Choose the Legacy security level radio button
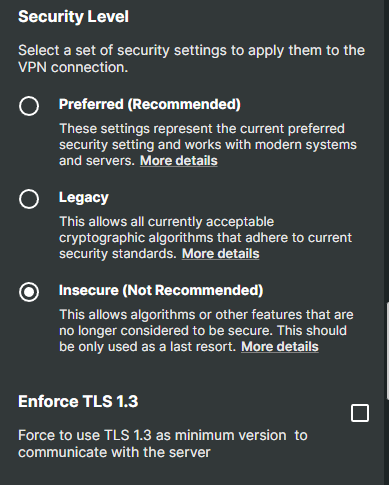The height and width of the screenshot is (485, 389). [29, 199]
